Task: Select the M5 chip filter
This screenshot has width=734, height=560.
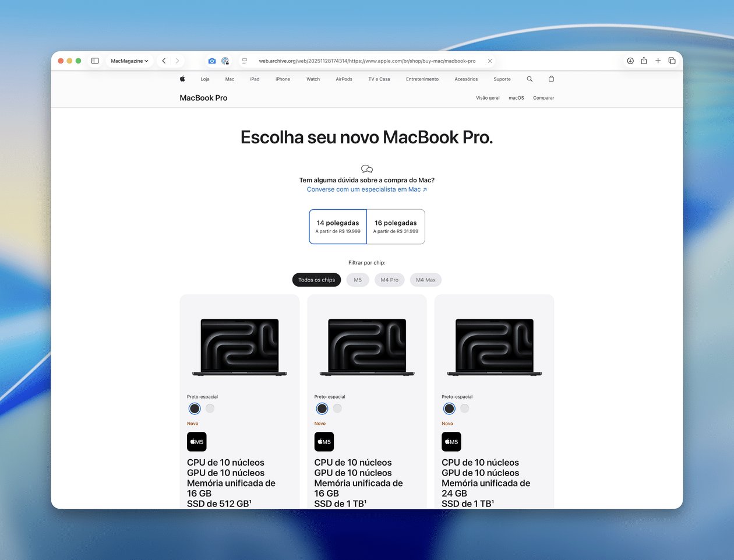Action: click(358, 280)
